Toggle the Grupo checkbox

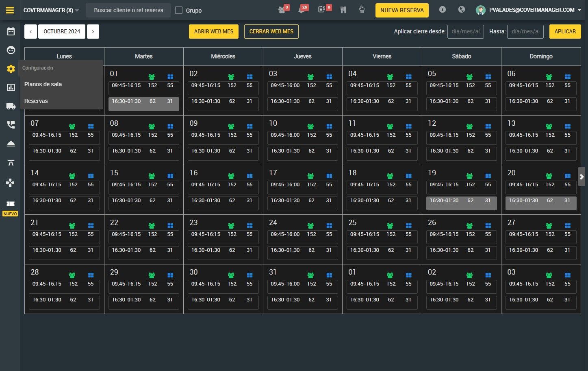179,10
